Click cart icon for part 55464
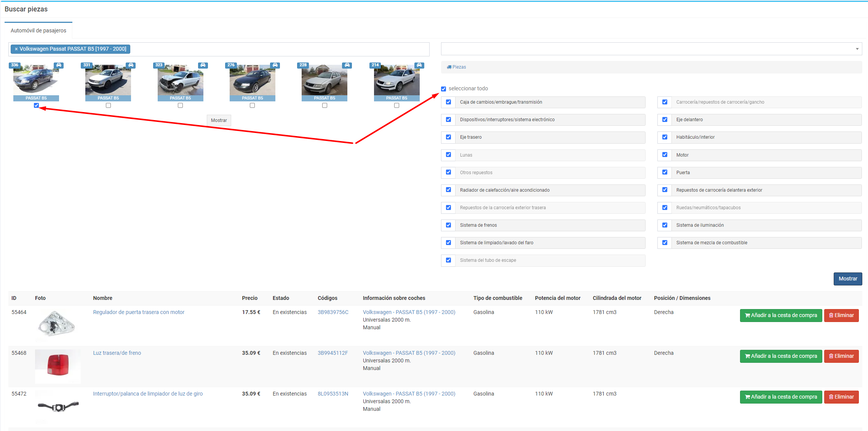 tap(747, 316)
